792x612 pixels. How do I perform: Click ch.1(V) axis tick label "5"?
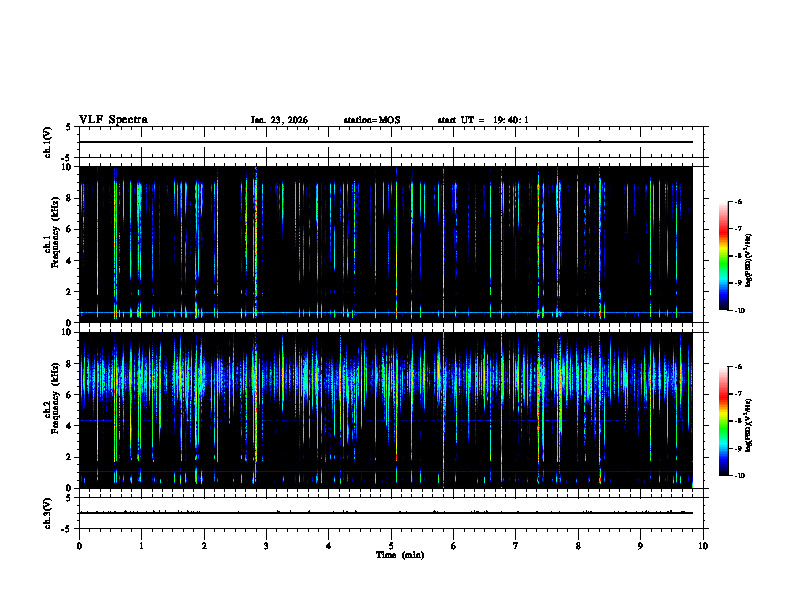70,127
